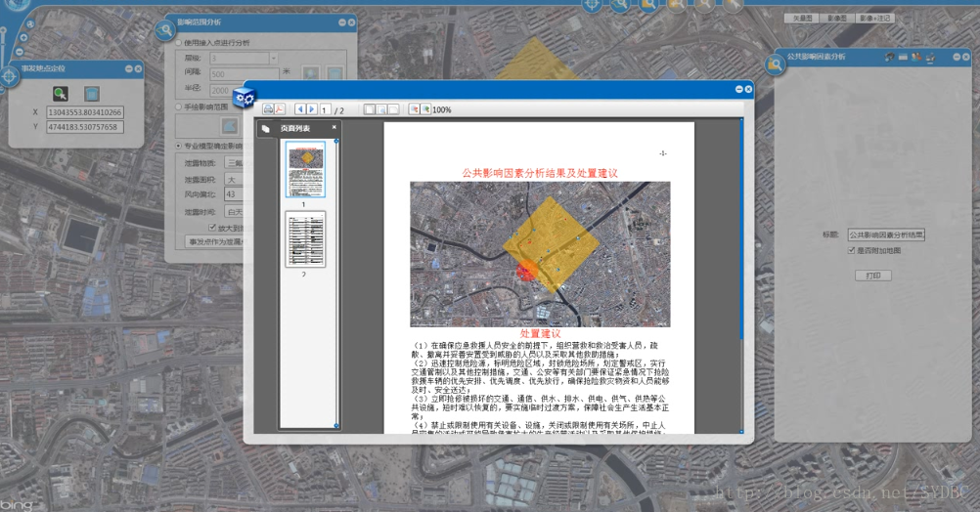
Task: Click the locate-point icon in 事发地点定位 panel
Action: point(61,94)
